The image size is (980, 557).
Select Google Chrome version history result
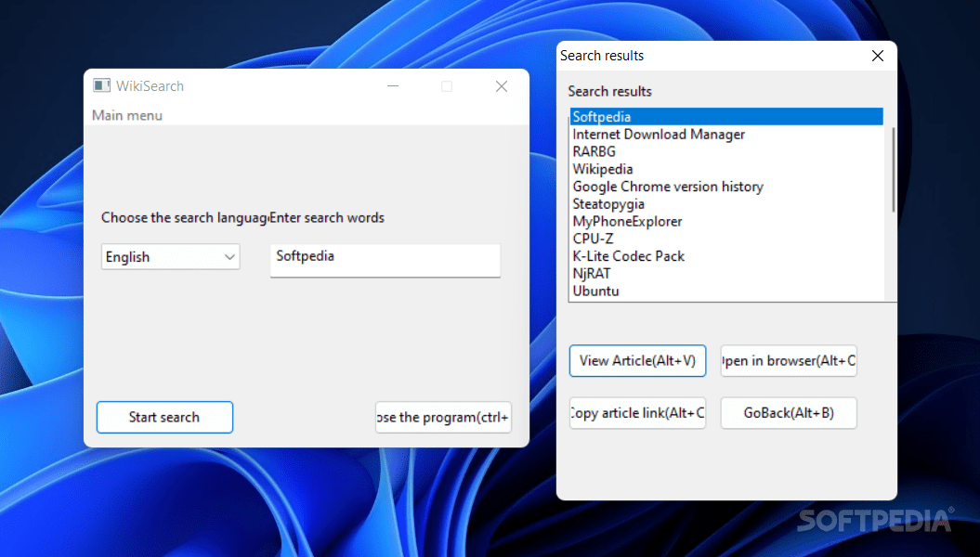coord(726,187)
